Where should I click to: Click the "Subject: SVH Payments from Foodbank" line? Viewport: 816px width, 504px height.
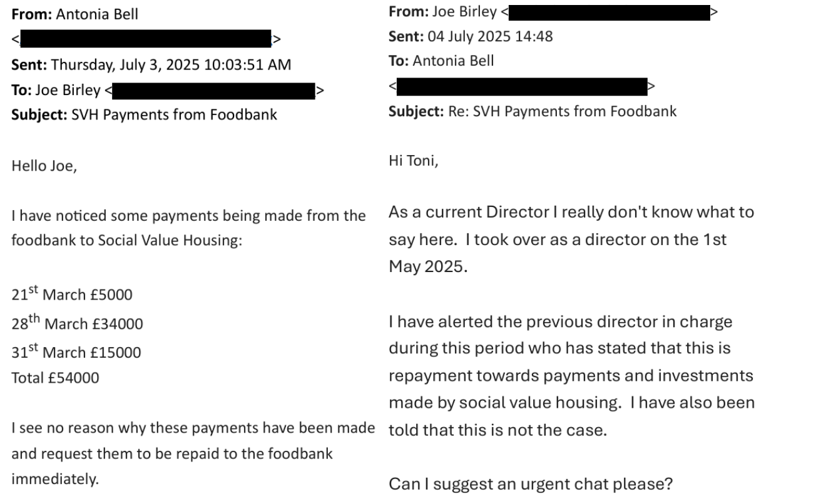click(145, 115)
